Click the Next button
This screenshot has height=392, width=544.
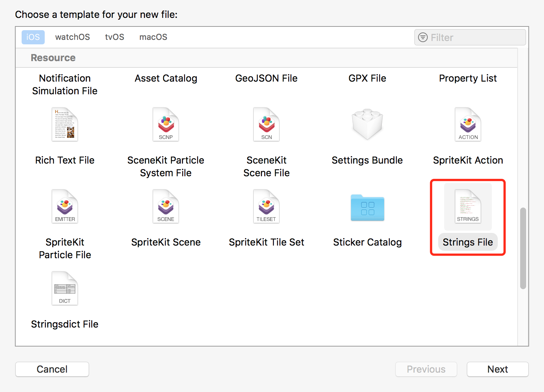[498, 369]
